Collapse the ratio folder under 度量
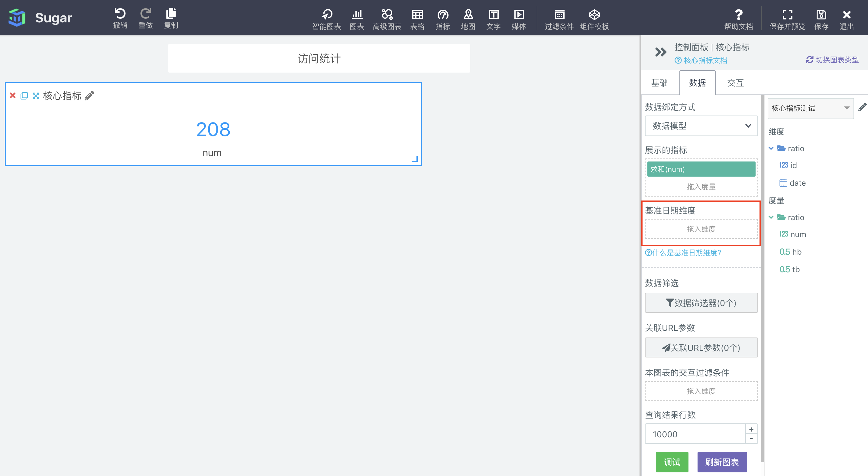868x476 pixels. (771, 217)
